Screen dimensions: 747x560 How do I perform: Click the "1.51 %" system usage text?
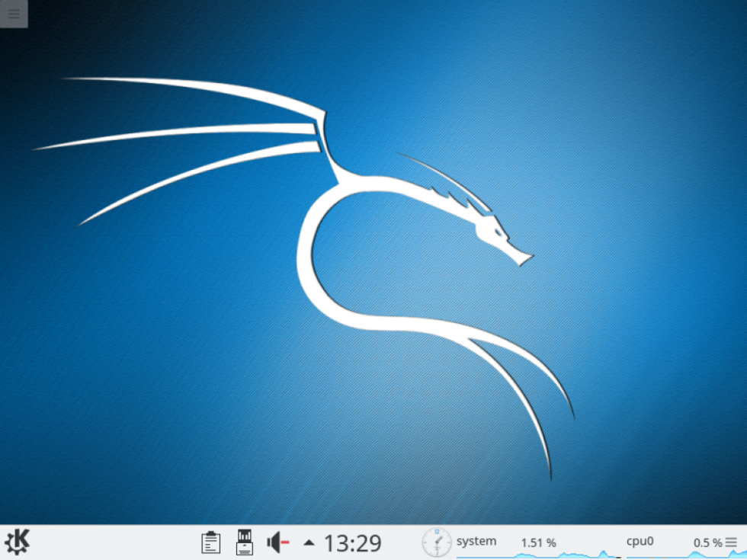pyautogui.click(x=538, y=542)
